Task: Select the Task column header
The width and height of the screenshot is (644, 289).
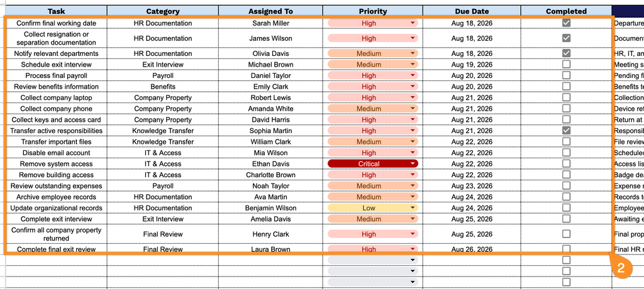Action: [x=56, y=11]
